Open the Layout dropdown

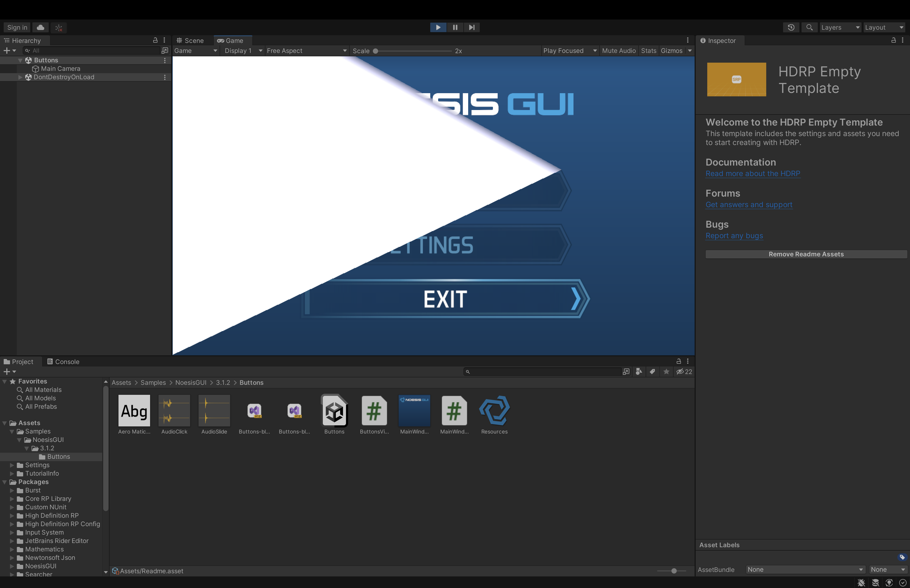pos(884,27)
